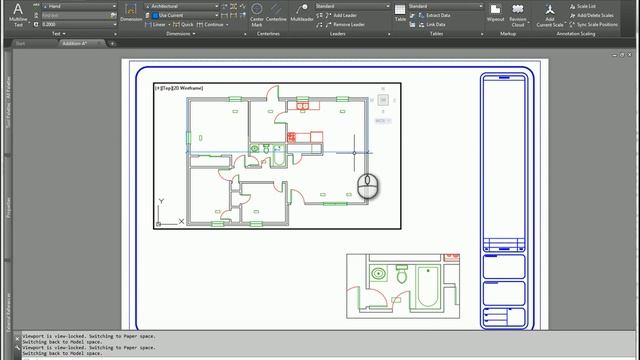Open the Tool Palettes side panel
Image resolution: width=640 pixels, height=360 pixels.
(x=8, y=102)
